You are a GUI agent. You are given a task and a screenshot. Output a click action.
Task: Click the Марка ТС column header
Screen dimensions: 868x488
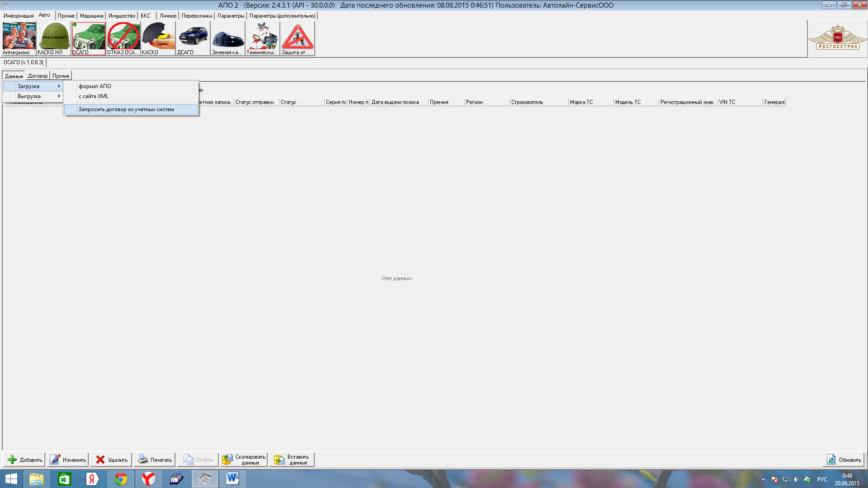point(591,102)
